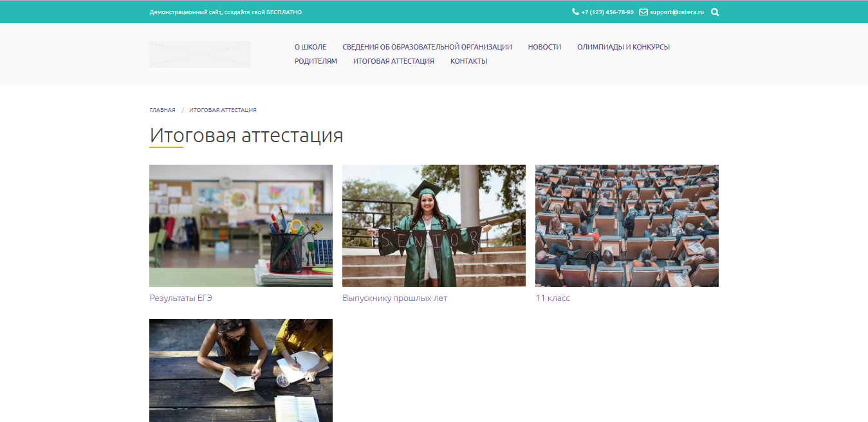Go to the НОВОСТИ page
This screenshot has height=422, width=868.
[544, 46]
